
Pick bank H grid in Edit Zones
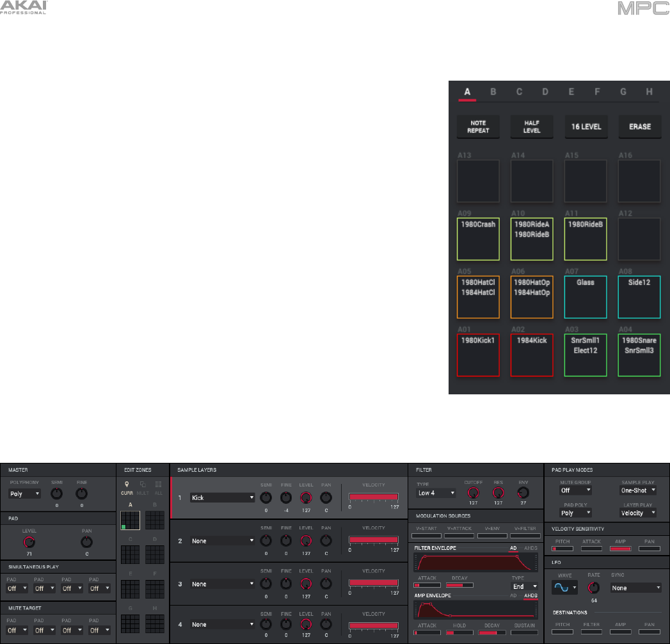point(155,624)
